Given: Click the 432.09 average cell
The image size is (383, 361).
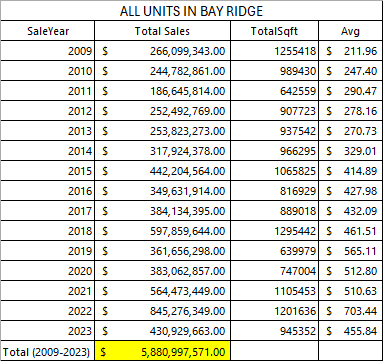Looking at the screenshot, I should [350, 211].
